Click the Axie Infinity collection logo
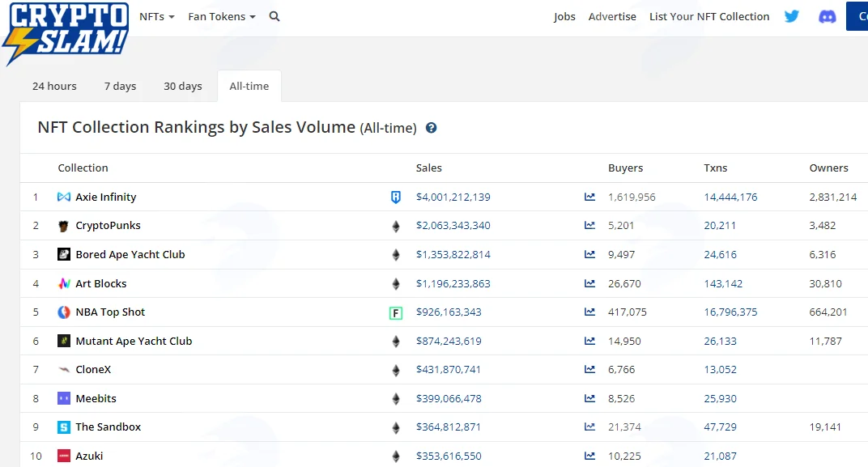Screen dimensions: 868x467 [64, 197]
